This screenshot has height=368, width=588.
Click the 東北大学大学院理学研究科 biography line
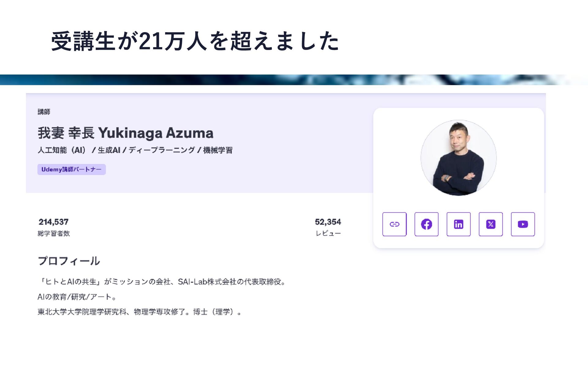point(140,312)
